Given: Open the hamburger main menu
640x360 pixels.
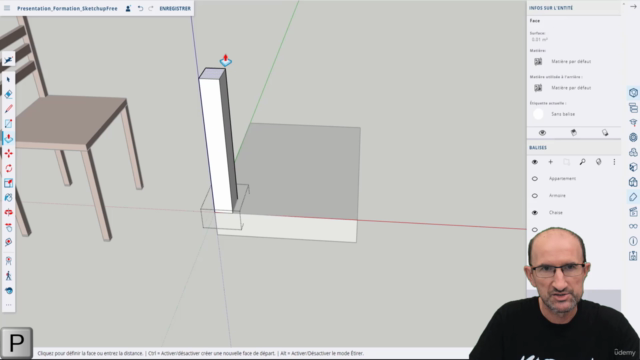Looking at the screenshot, I should coord(7,8).
